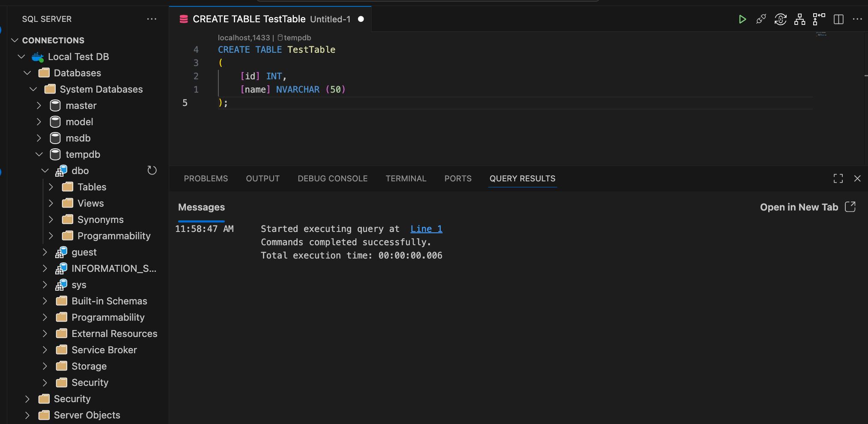Refresh the dbo schema node
Viewport: 868px width, 424px height.
pyautogui.click(x=152, y=171)
